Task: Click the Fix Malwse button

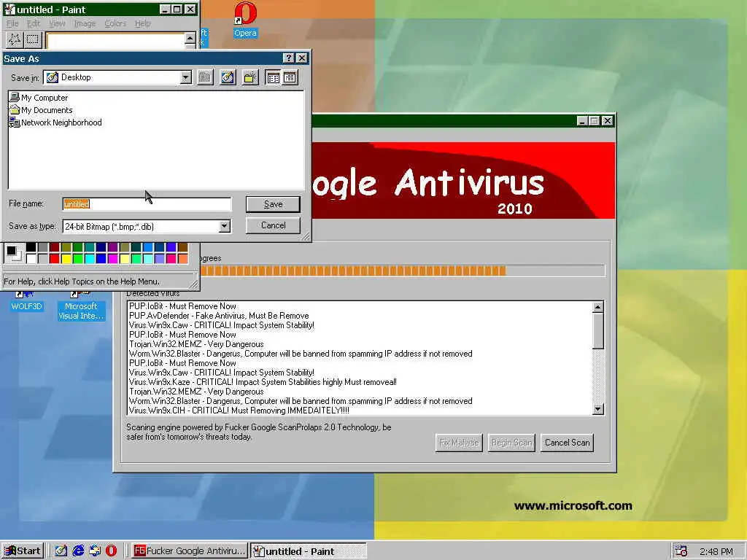Action: [x=459, y=443]
